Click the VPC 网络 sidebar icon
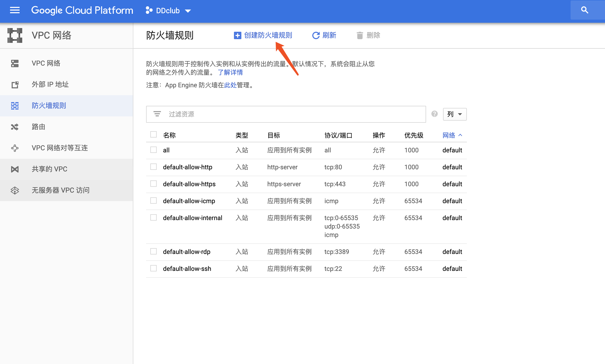The height and width of the screenshot is (364, 605). pos(15,63)
